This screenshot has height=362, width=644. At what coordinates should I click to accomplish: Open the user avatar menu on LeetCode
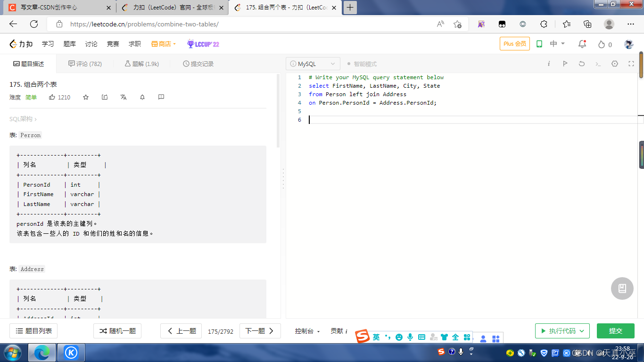click(x=629, y=44)
